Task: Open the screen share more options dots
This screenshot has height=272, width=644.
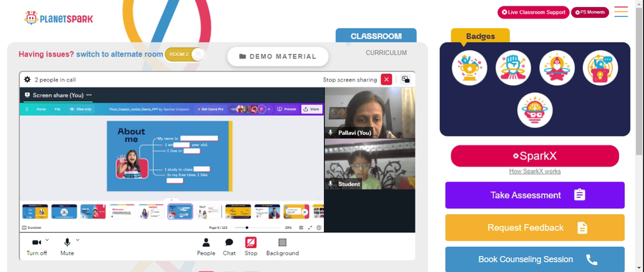Action: click(89, 95)
